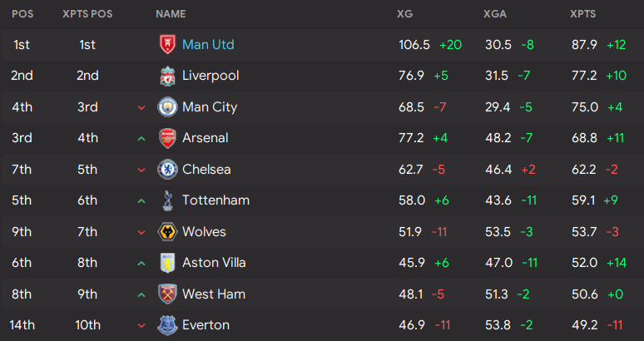Click the Chelsea club crest
The image size is (644, 341).
click(167, 170)
